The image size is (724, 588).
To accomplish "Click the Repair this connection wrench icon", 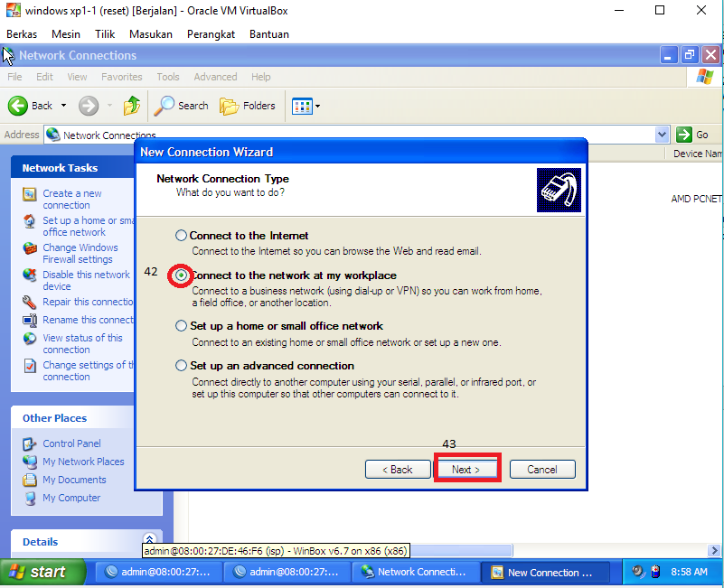I will click(x=29, y=303).
